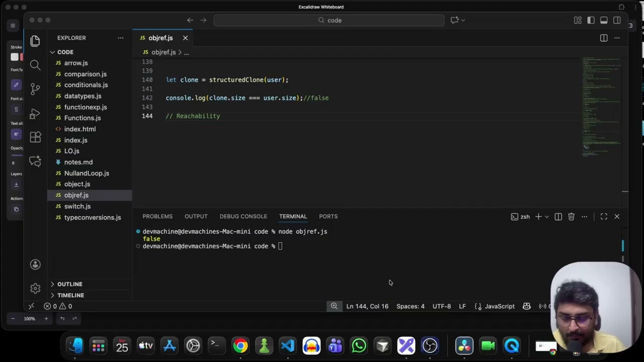This screenshot has height=362, width=644.
Task: Open the remote window indicator in status bar
Action: click(31, 306)
